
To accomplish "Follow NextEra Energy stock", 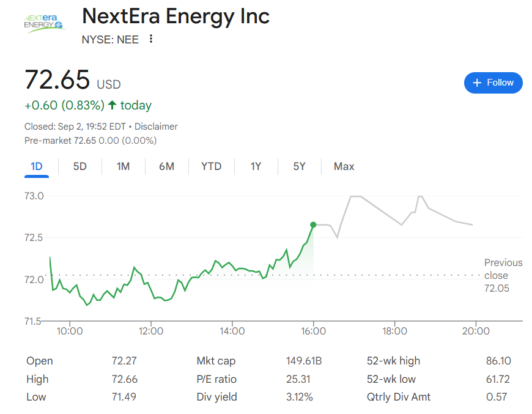I will coord(493,83).
